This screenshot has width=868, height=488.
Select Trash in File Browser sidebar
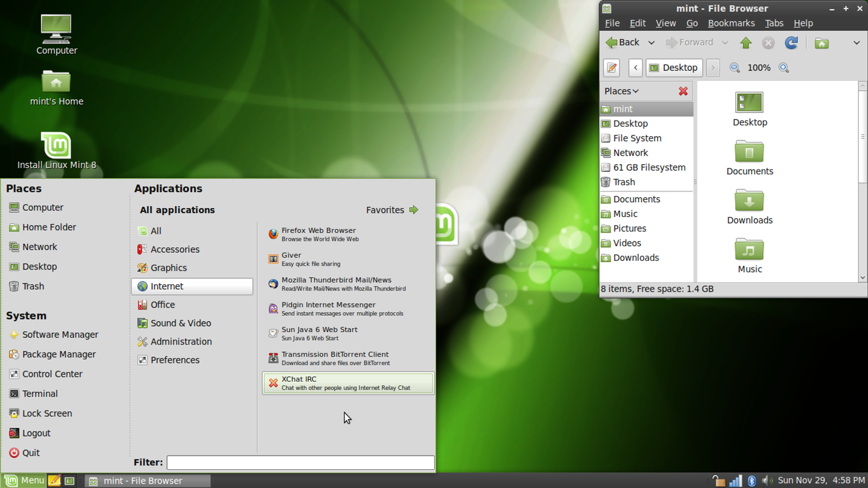coord(646,182)
